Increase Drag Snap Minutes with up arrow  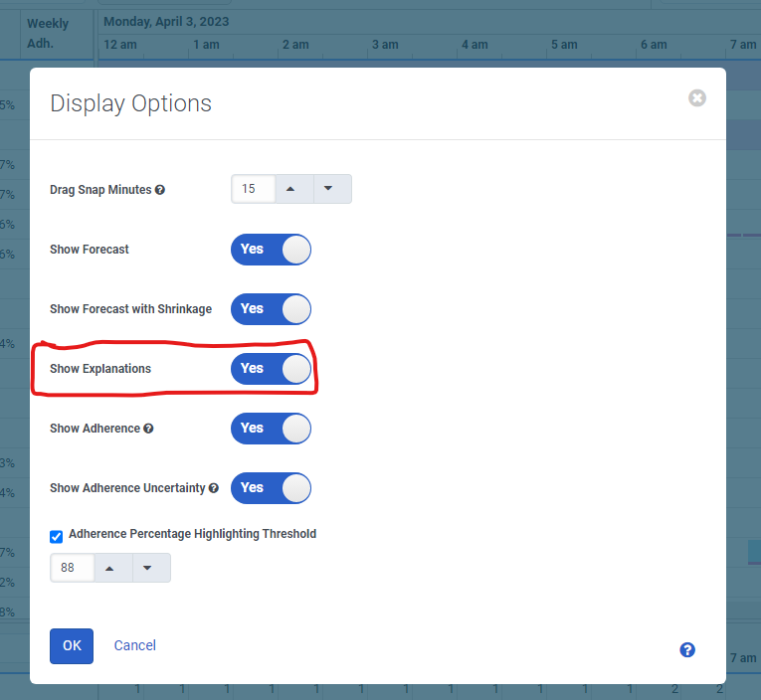click(x=292, y=189)
